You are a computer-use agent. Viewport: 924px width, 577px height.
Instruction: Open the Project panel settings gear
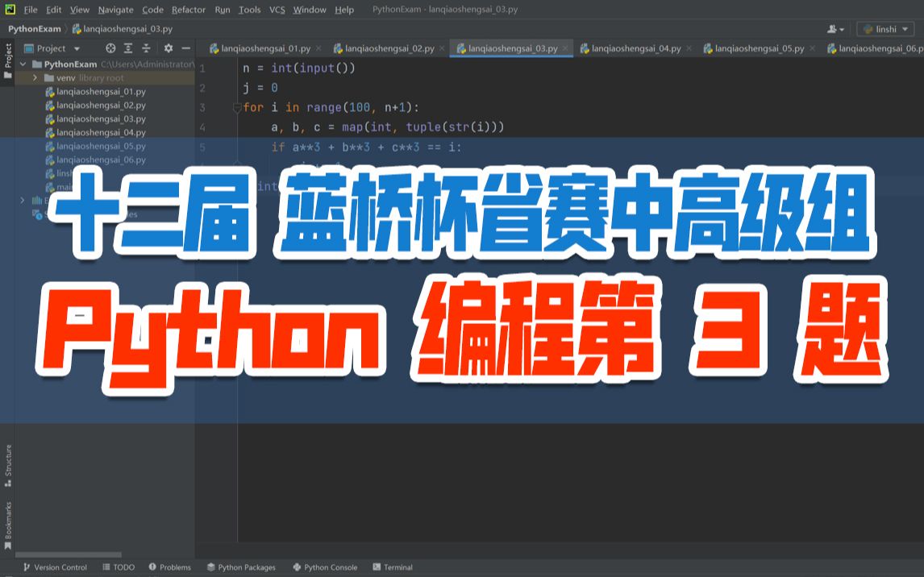168,48
